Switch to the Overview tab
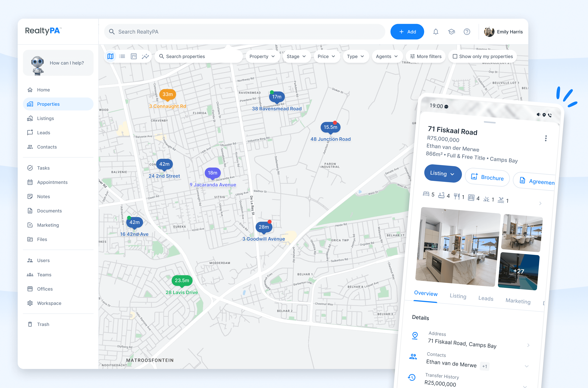 (426, 294)
